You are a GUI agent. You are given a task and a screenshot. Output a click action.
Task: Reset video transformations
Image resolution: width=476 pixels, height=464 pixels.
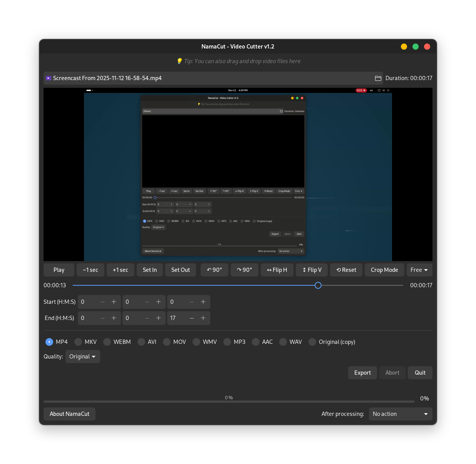coord(346,270)
